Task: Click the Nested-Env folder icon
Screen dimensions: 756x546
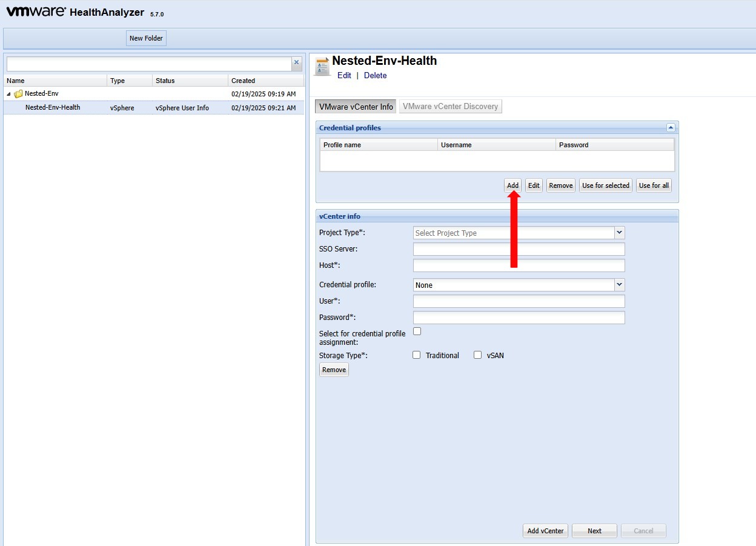Action: click(x=18, y=94)
